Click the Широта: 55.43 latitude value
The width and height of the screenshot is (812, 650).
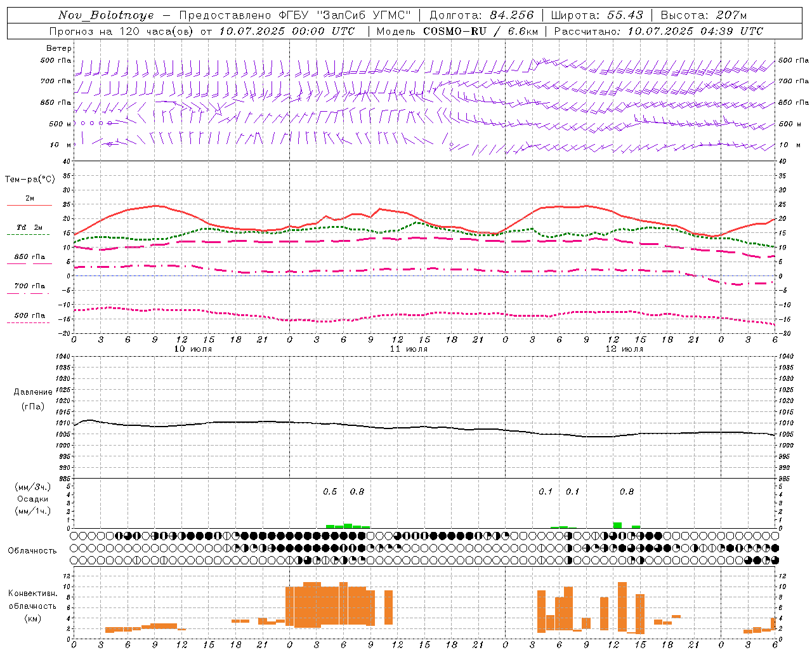pyautogui.click(x=597, y=15)
